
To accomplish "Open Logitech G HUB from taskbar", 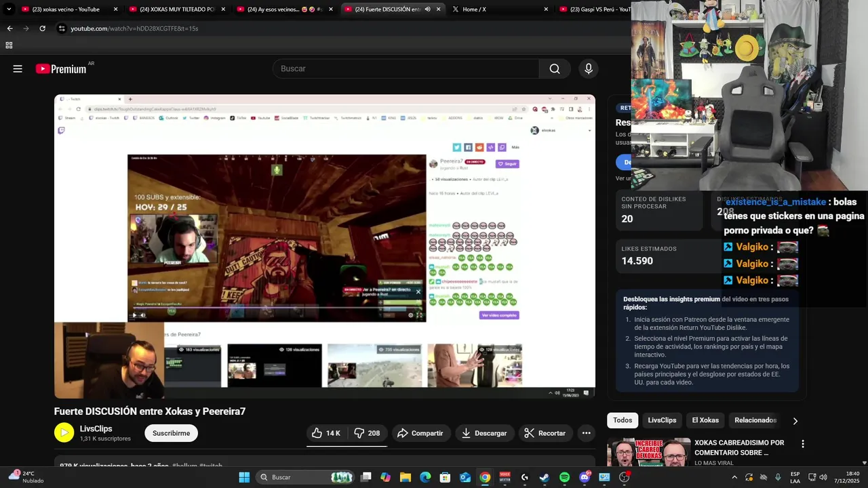I will tap(525, 477).
